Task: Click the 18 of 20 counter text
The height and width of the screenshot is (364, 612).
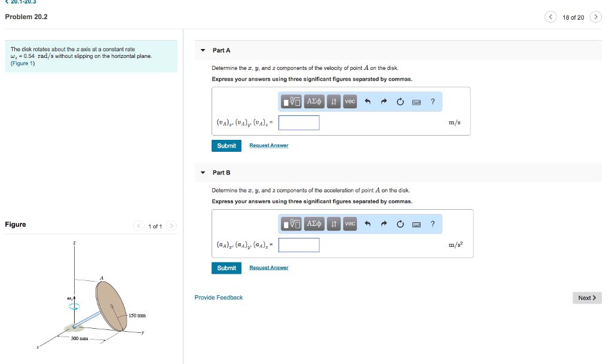Action: coord(573,17)
